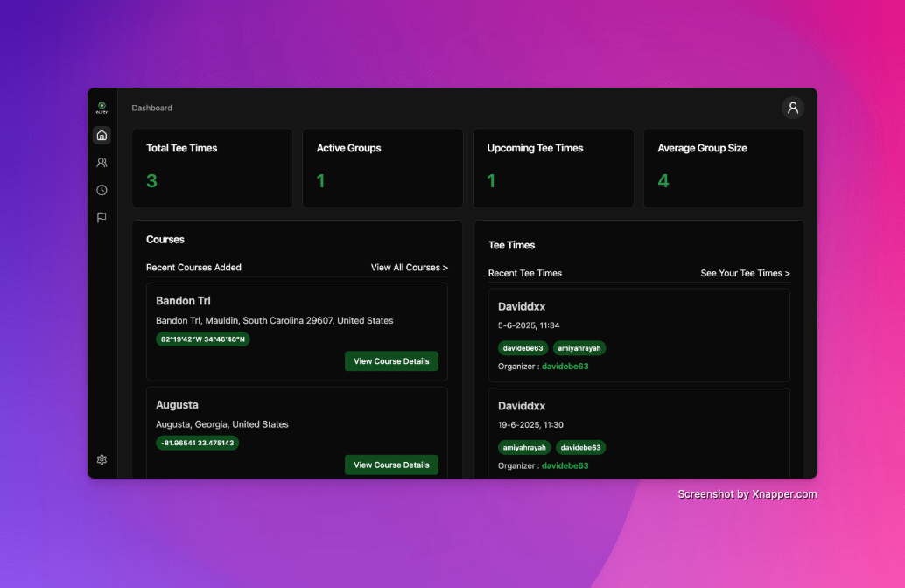Screen dimensions: 905x588
Task: Click the Recent Tee Times label
Action: point(525,274)
